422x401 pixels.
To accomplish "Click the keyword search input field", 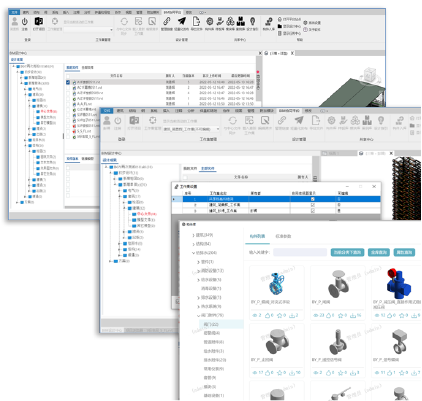I will coord(300,252).
